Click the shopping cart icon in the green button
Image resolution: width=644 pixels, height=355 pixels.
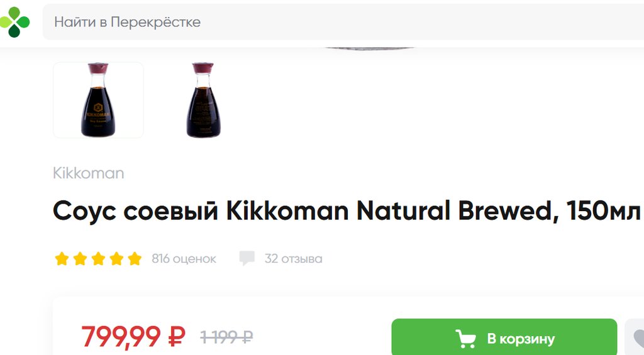click(466, 339)
